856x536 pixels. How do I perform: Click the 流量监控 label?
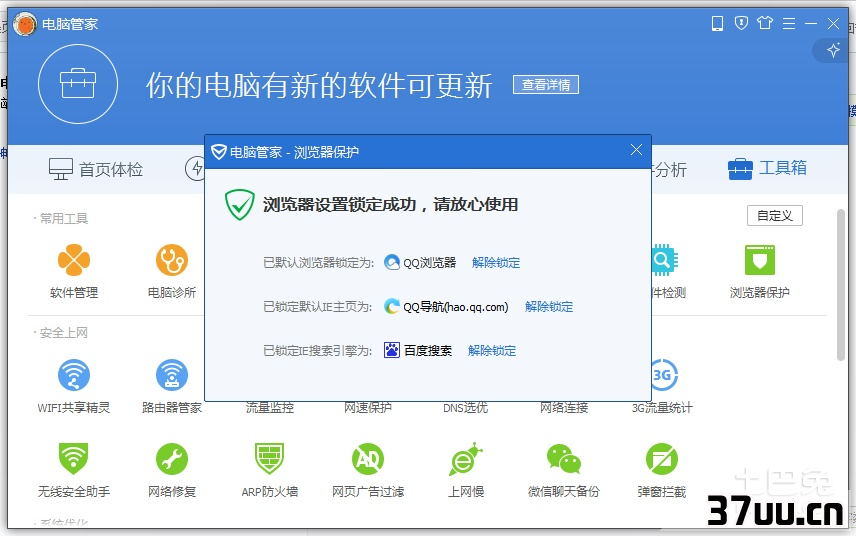click(270, 408)
